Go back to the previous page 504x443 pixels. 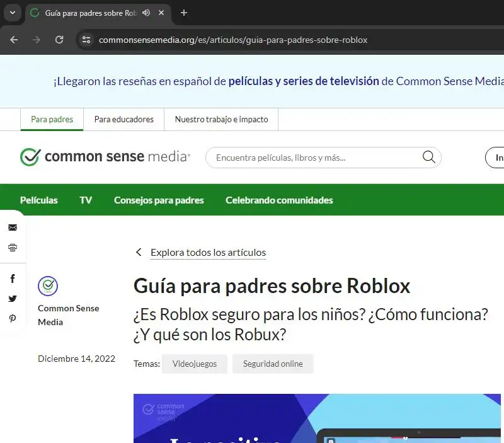coord(14,40)
